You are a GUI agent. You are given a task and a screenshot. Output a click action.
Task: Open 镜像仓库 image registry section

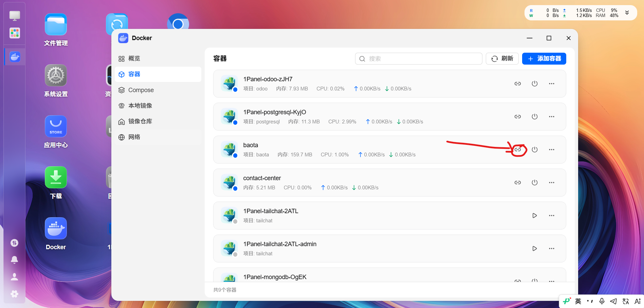point(158,121)
